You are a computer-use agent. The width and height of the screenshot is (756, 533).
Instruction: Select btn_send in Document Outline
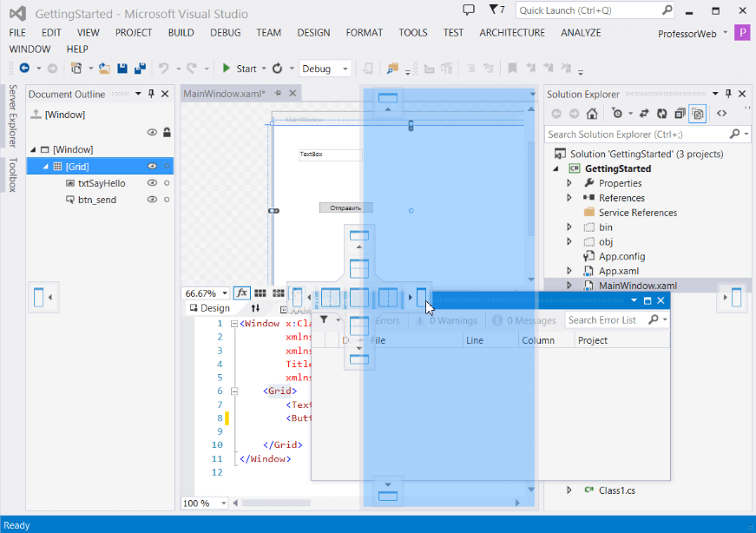[97, 200]
